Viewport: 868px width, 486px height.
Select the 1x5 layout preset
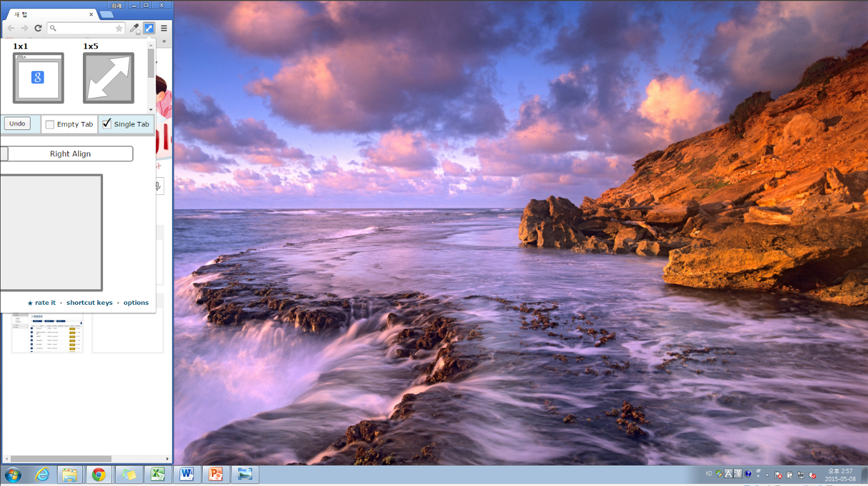(x=108, y=78)
